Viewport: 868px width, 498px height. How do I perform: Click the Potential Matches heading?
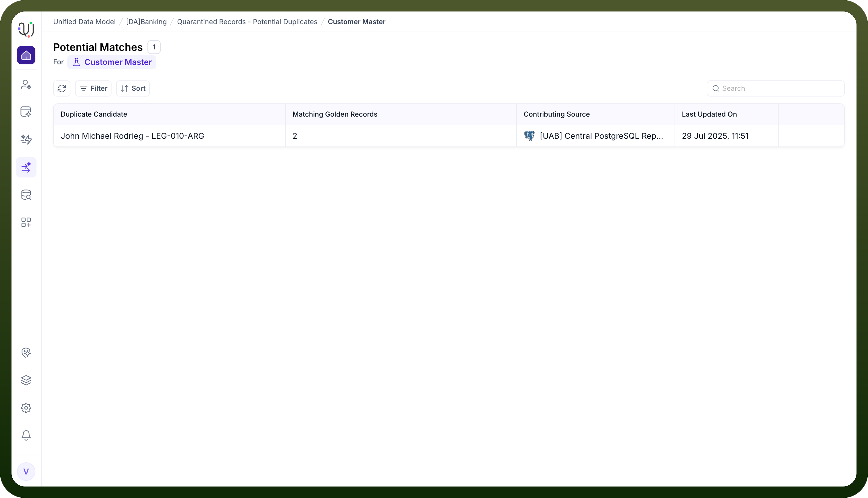pos(98,47)
